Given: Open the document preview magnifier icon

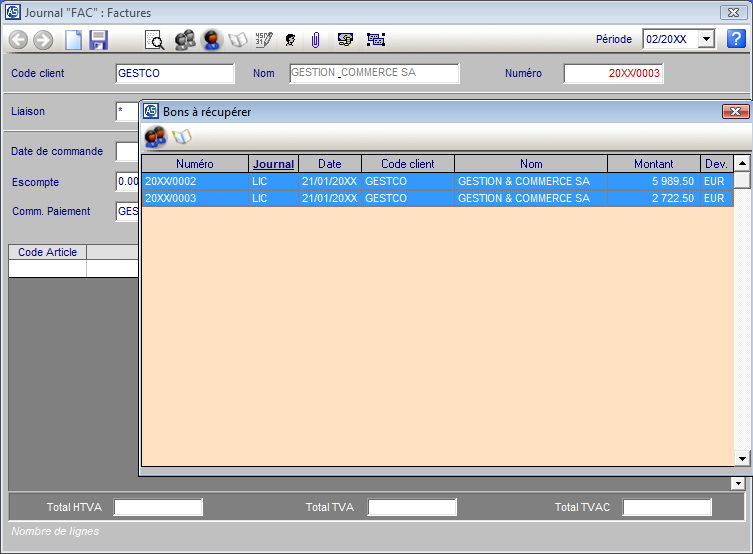Looking at the screenshot, I should (155, 40).
